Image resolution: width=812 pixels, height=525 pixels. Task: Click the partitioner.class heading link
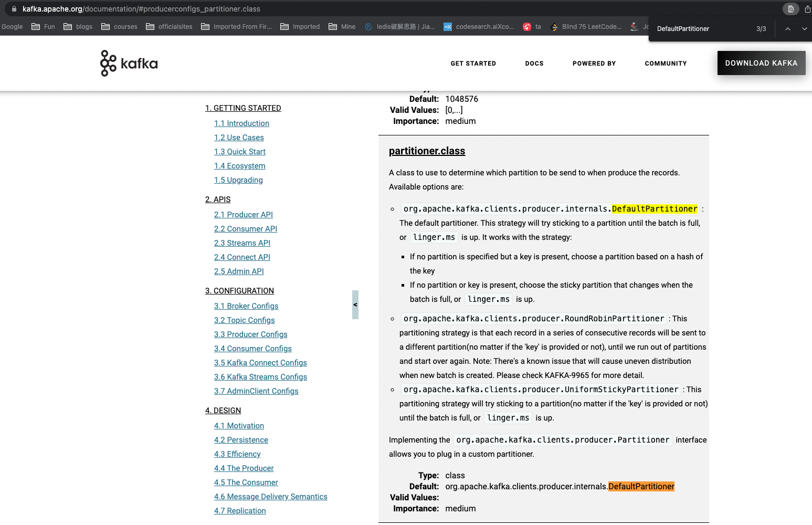[x=427, y=151]
